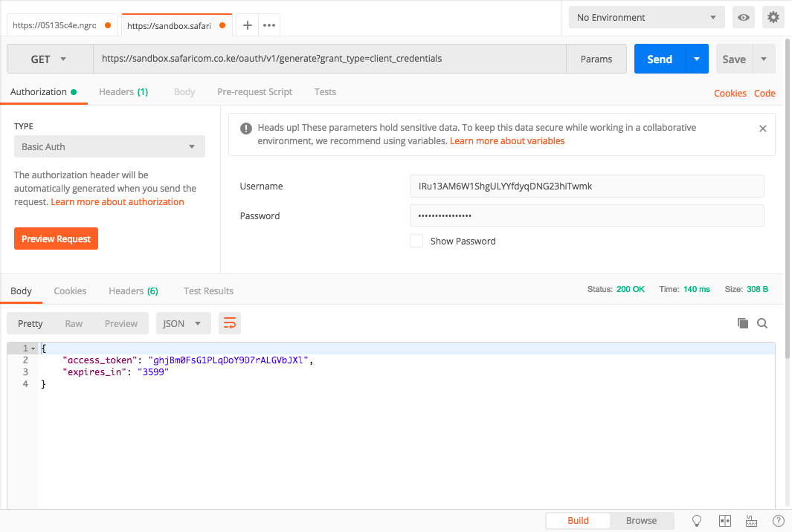The width and height of the screenshot is (792, 532).
Task: Open the Code link
Action: 764,93
